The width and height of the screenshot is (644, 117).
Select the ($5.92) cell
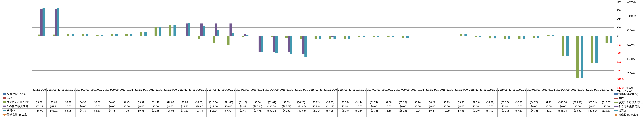[x=316, y=102]
